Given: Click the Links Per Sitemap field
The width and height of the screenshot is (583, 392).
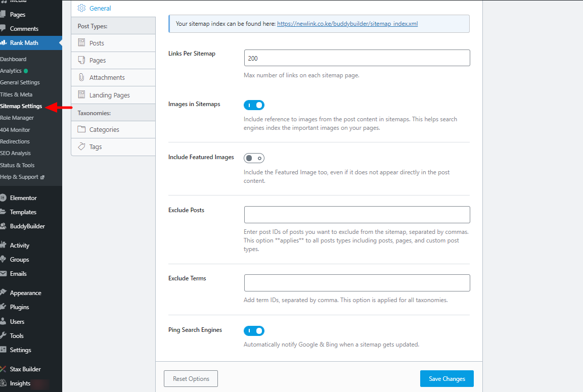Looking at the screenshot, I should (x=357, y=58).
